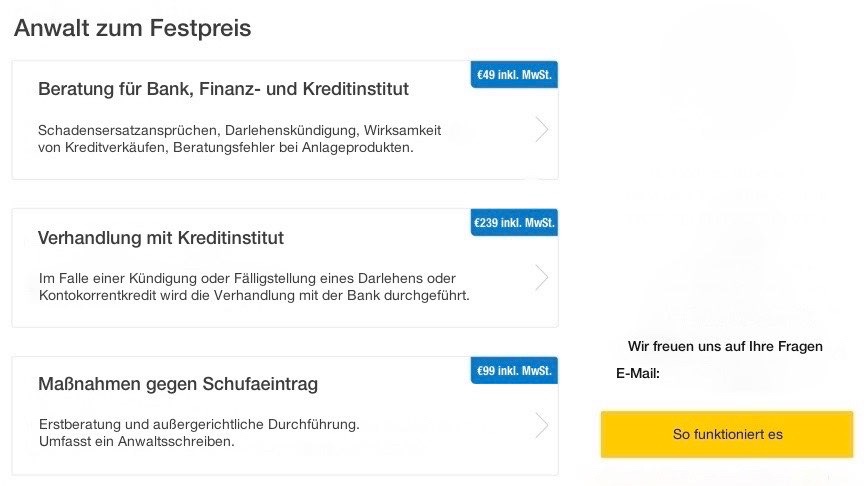
Task: Click the €99 inkl. MwSt. price badge
Action: (514, 371)
